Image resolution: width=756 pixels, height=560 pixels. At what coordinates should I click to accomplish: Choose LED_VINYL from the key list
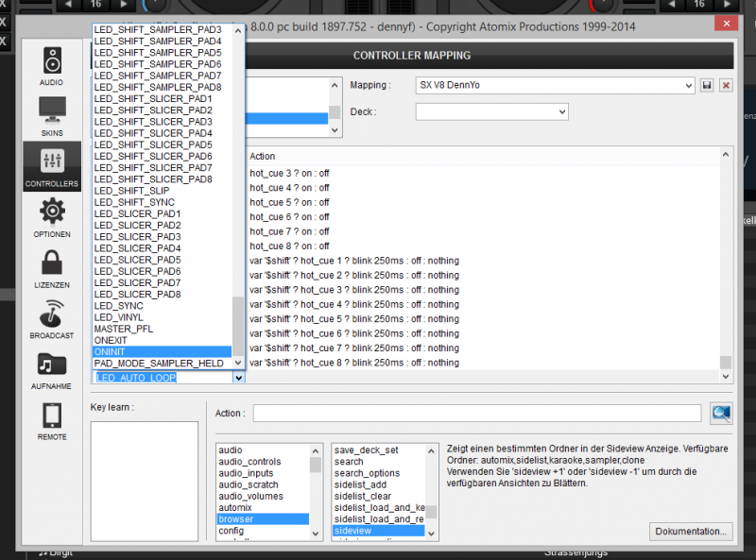[162, 317]
